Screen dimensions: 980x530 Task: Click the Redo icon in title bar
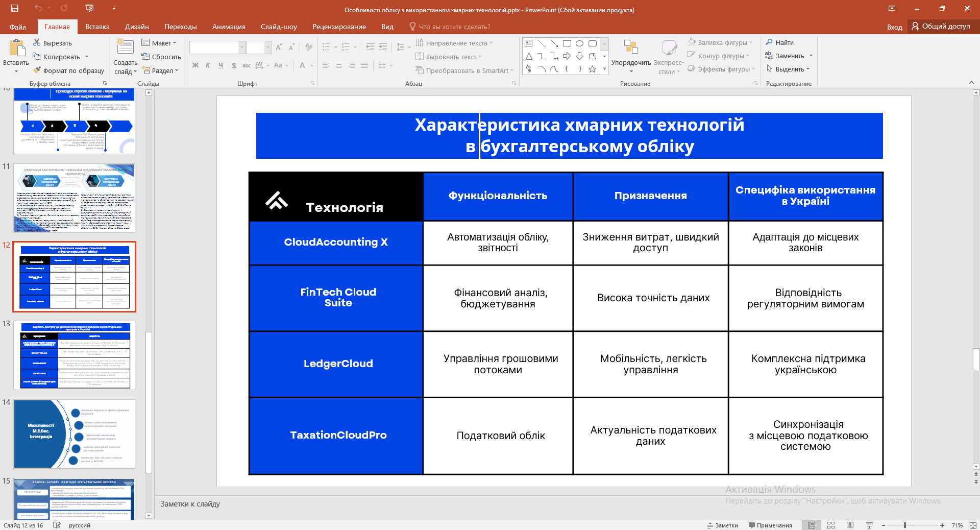pyautogui.click(x=64, y=8)
